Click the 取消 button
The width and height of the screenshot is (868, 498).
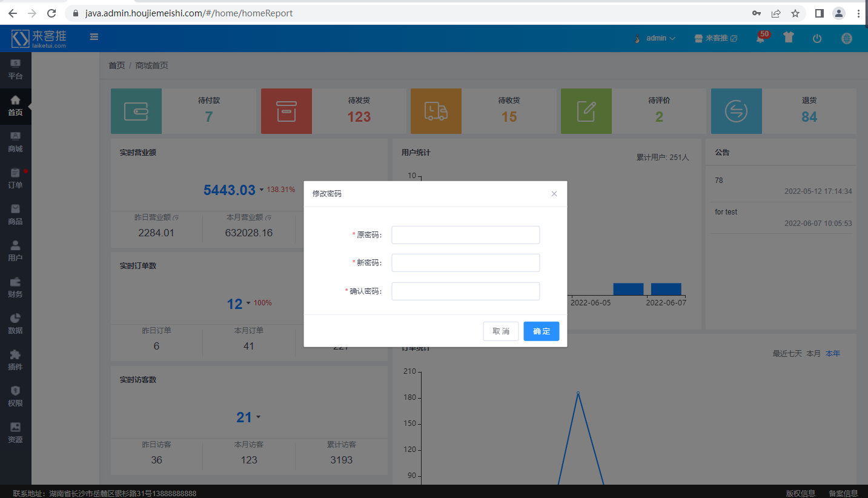click(x=501, y=331)
